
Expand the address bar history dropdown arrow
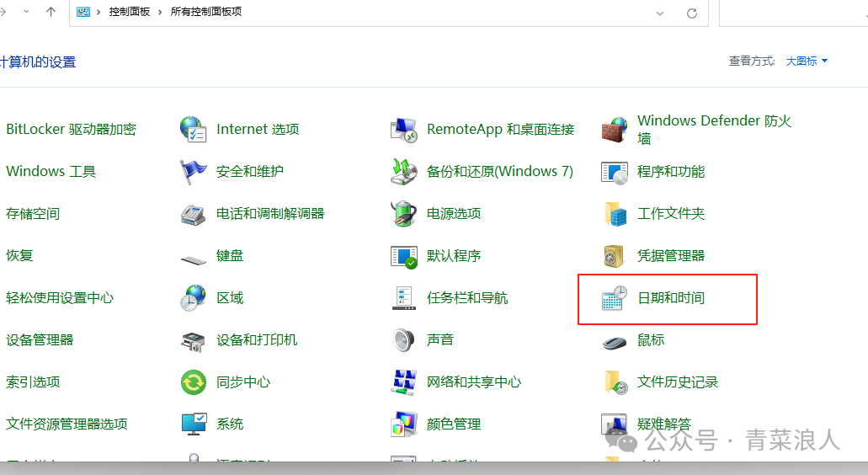tap(660, 13)
